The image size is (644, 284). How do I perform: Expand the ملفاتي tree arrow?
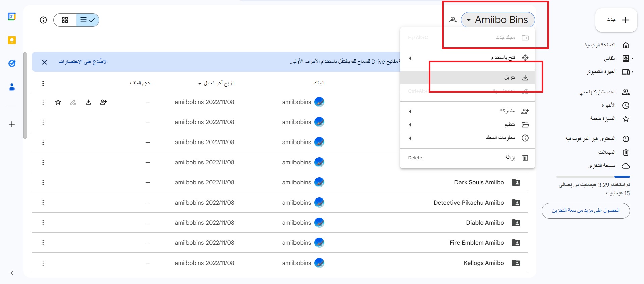click(633, 59)
